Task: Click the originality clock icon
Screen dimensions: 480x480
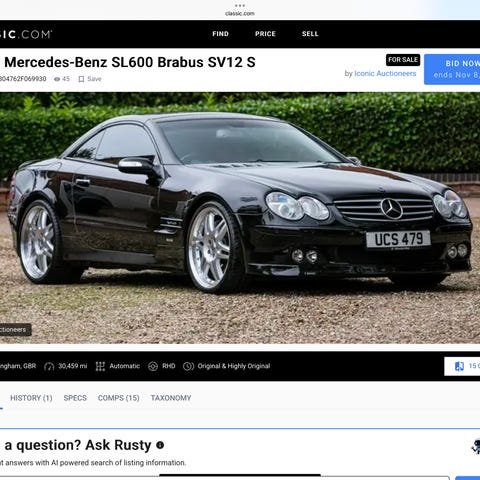Action: (188, 366)
